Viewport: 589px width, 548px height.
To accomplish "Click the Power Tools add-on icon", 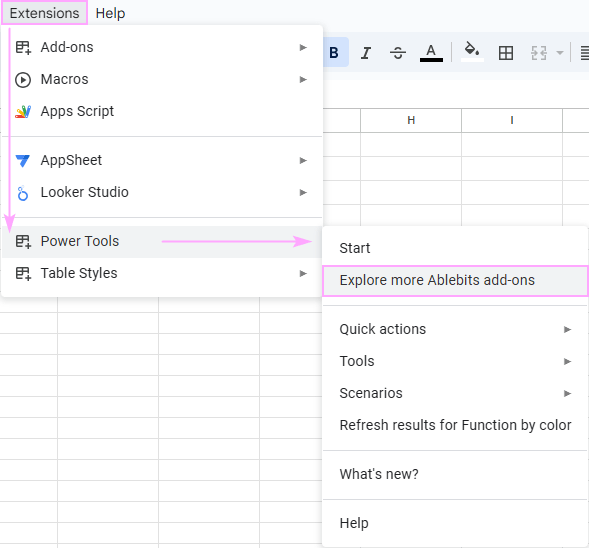I will click(x=23, y=242).
